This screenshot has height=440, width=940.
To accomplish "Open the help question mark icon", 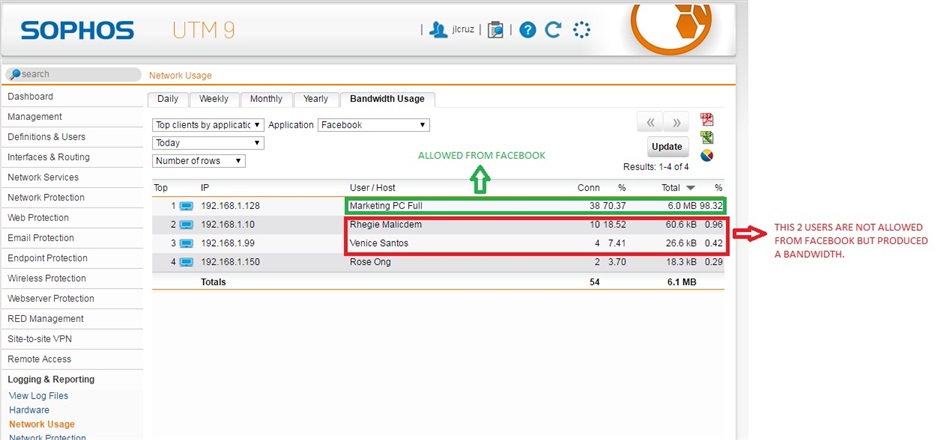I will click(x=528, y=29).
